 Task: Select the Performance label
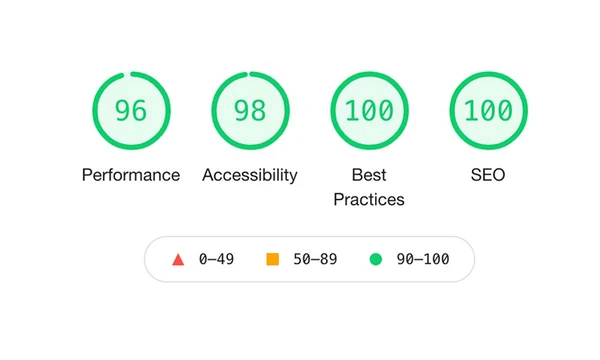[x=131, y=175]
